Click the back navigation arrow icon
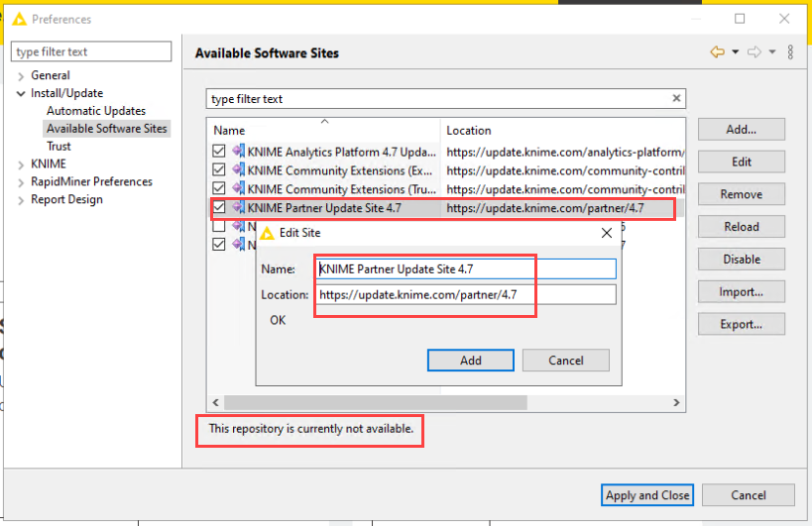The width and height of the screenshot is (812, 526). pos(717,52)
